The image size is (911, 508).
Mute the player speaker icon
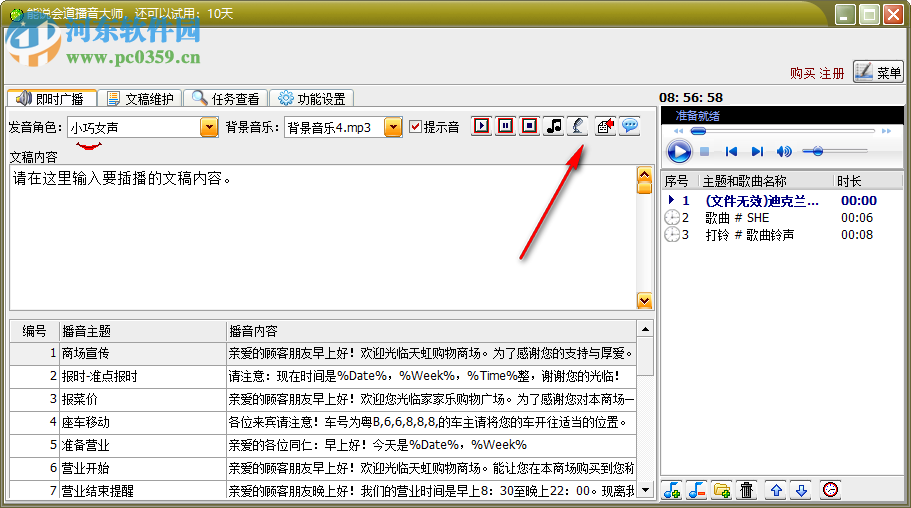click(x=784, y=152)
